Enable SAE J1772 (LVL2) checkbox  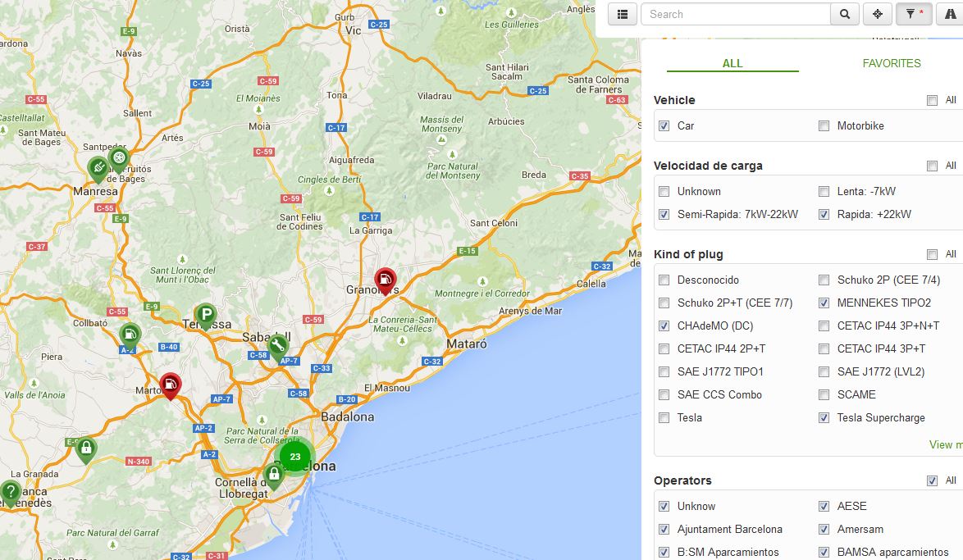pyautogui.click(x=824, y=371)
